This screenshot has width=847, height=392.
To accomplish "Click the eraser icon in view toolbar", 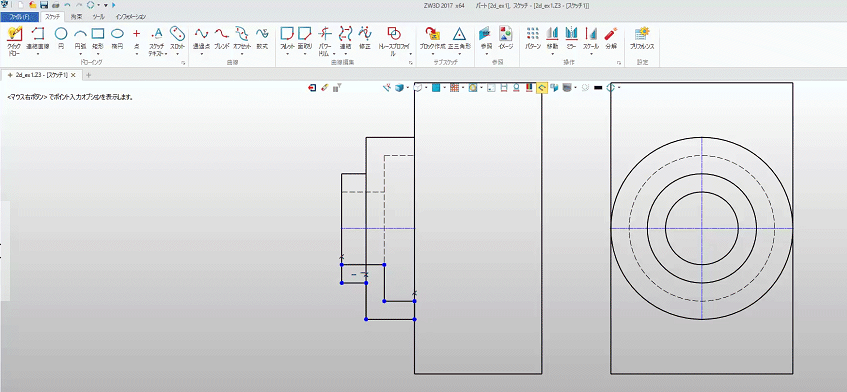I will click(x=325, y=87).
